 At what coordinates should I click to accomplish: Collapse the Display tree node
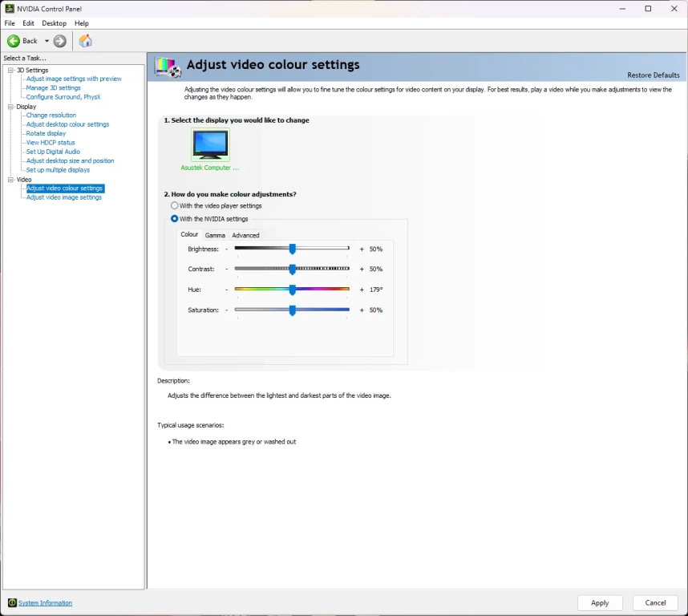[10, 107]
